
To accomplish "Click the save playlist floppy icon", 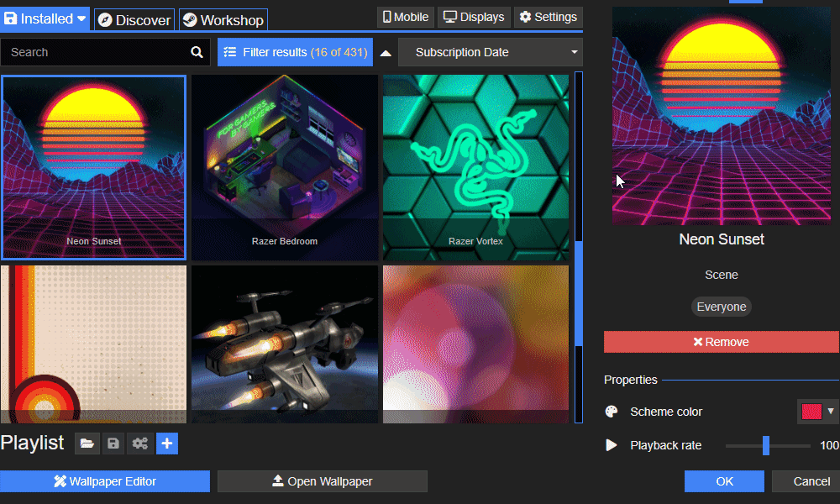I will [113, 444].
